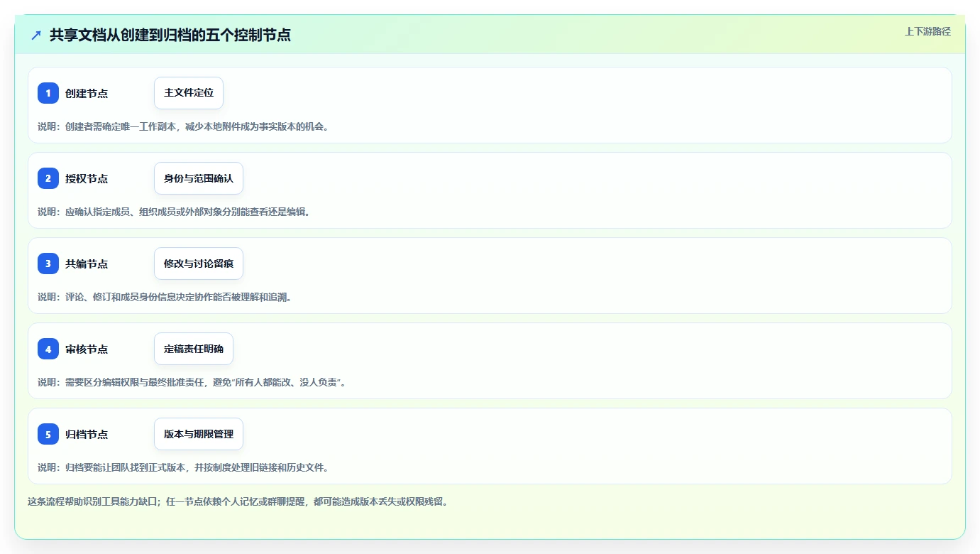Click the footer note starting 这条流程帮助识别

coord(238,501)
